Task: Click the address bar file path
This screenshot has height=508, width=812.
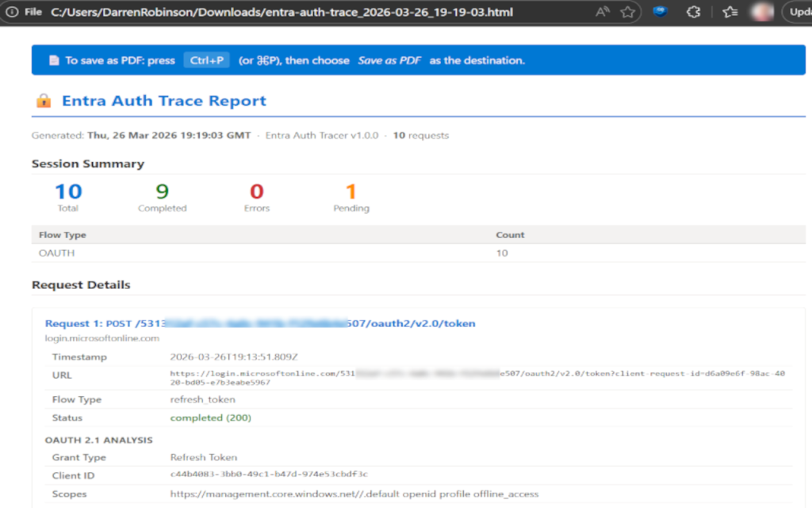Action: pos(282,12)
